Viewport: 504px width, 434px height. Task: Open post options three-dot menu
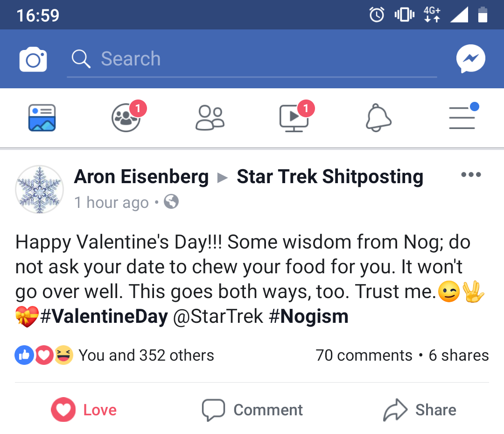(471, 175)
